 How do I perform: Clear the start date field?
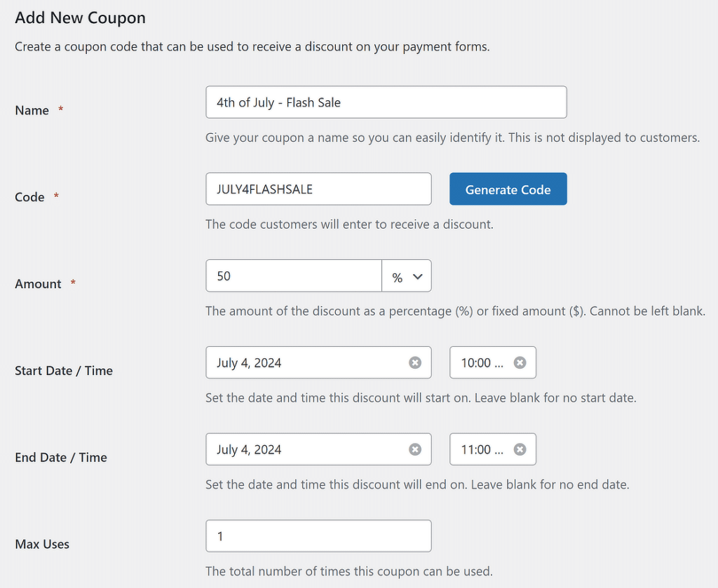point(415,362)
